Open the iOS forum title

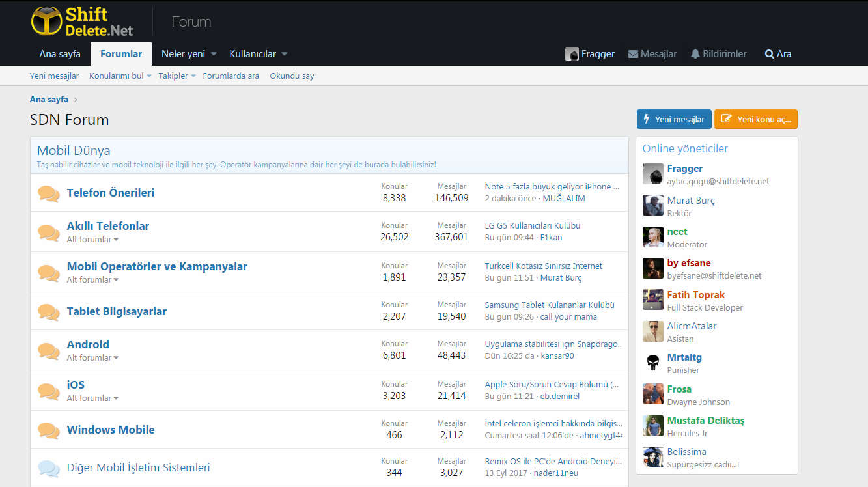(76, 385)
